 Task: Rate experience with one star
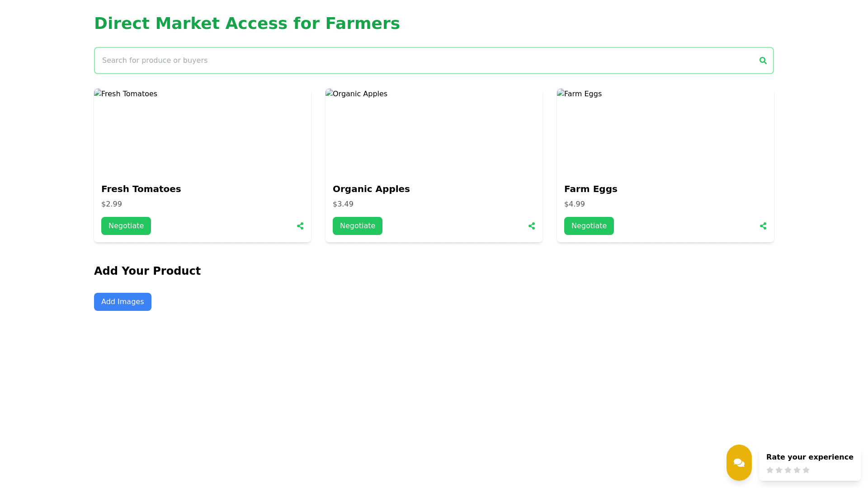(770, 470)
